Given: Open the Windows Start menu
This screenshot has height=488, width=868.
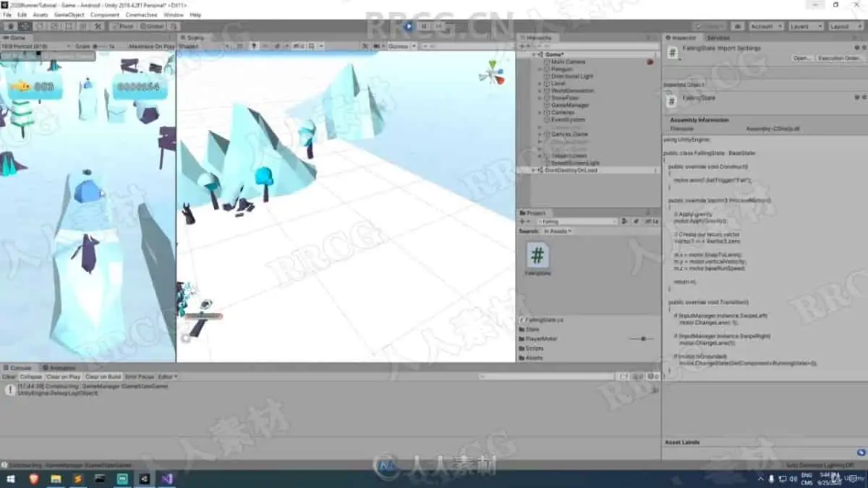Looking at the screenshot, I should tap(12, 479).
